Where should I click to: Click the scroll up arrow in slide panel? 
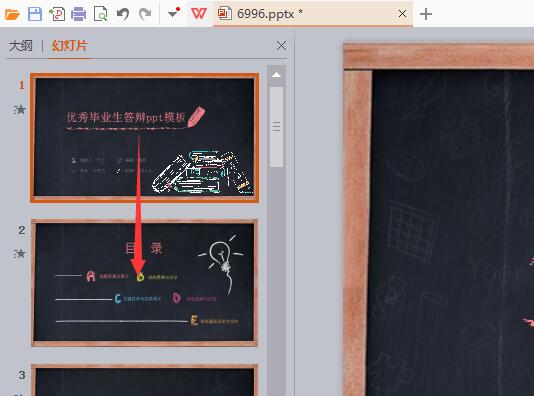pyautogui.click(x=277, y=75)
